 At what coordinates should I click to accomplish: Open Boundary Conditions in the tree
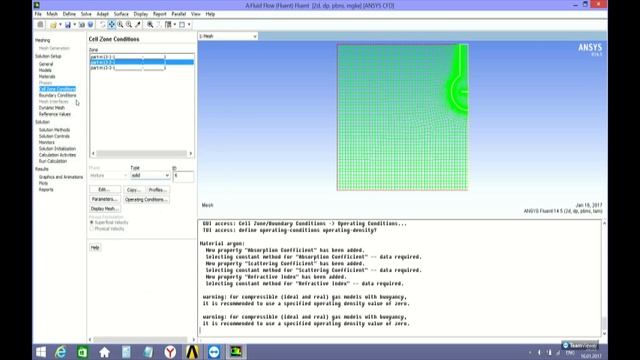pyautogui.click(x=57, y=95)
